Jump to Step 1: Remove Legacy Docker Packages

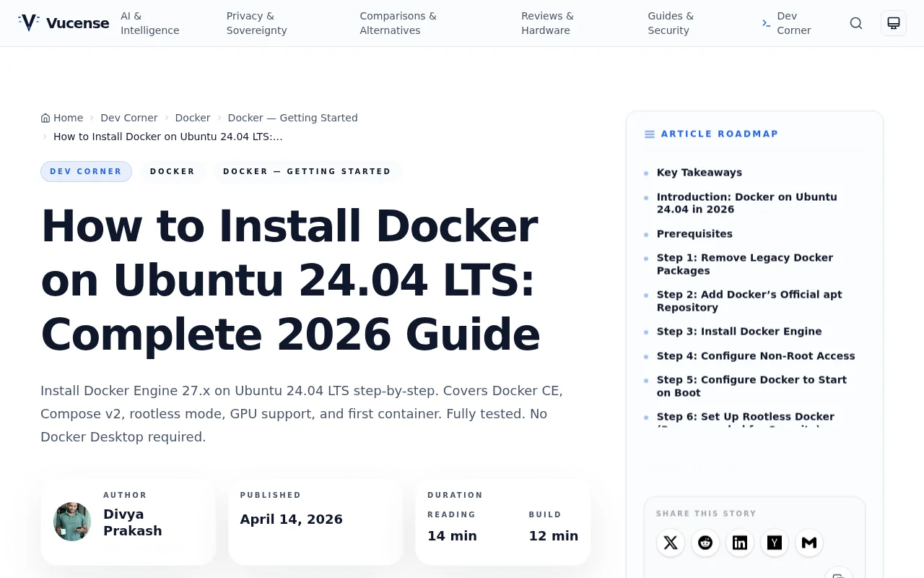pos(745,264)
